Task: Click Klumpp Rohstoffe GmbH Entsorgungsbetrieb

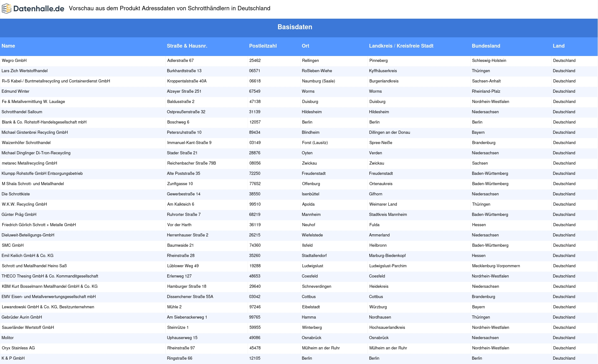Action: pyautogui.click(x=42, y=174)
